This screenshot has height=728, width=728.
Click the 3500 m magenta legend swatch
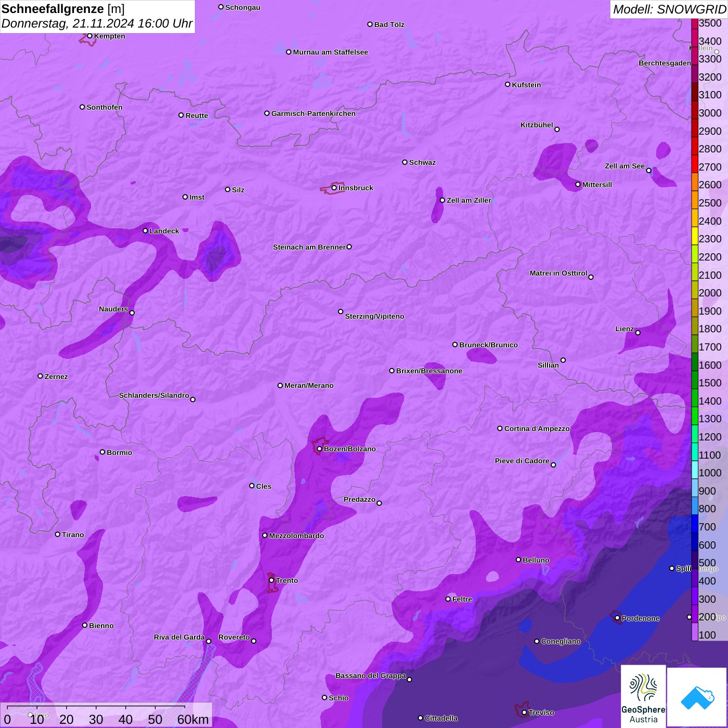pyautogui.click(x=695, y=23)
